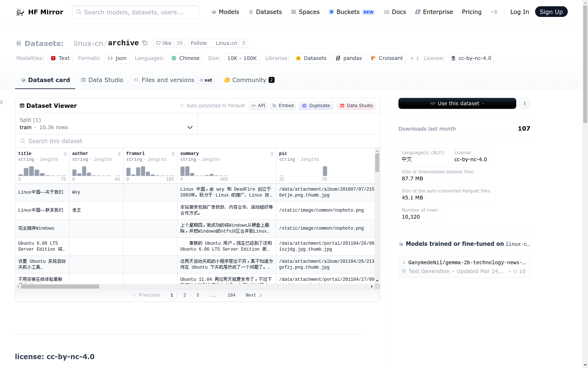
Task: Click the Croissant library tag
Action: coord(387,58)
